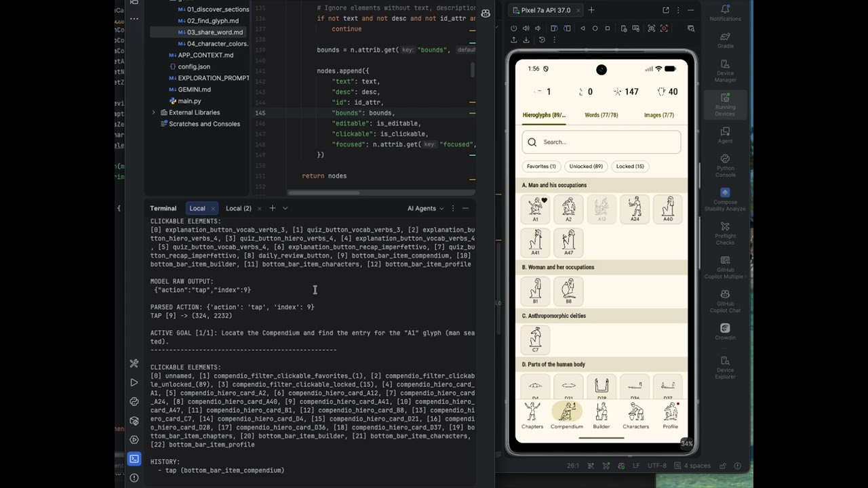Click the hieroglyph search field

(601, 142)
